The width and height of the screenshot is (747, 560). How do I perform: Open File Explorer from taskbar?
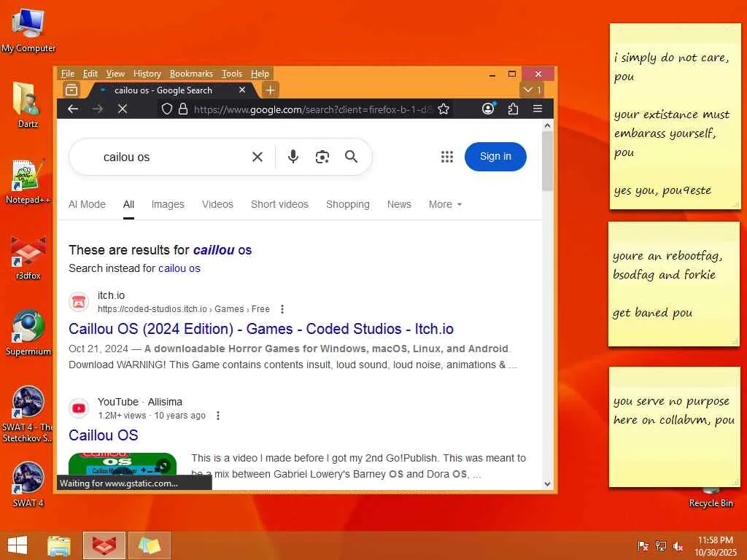[x=59, y=545]
